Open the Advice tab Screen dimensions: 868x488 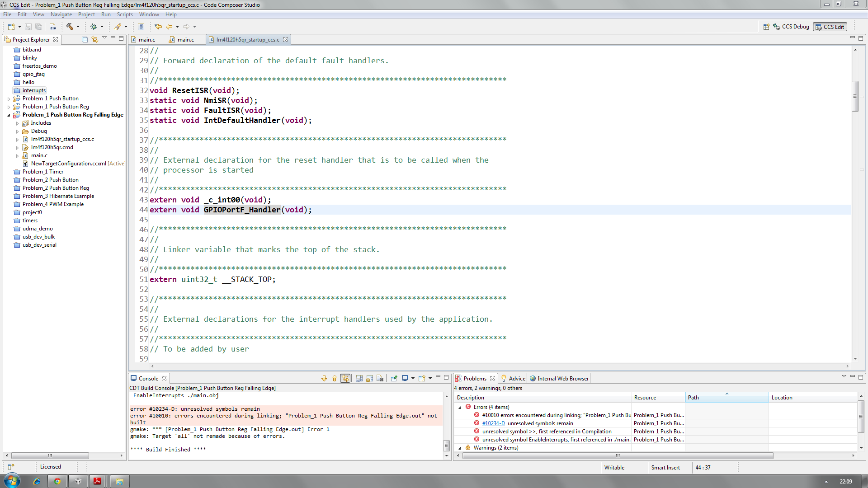coord(513,379)
